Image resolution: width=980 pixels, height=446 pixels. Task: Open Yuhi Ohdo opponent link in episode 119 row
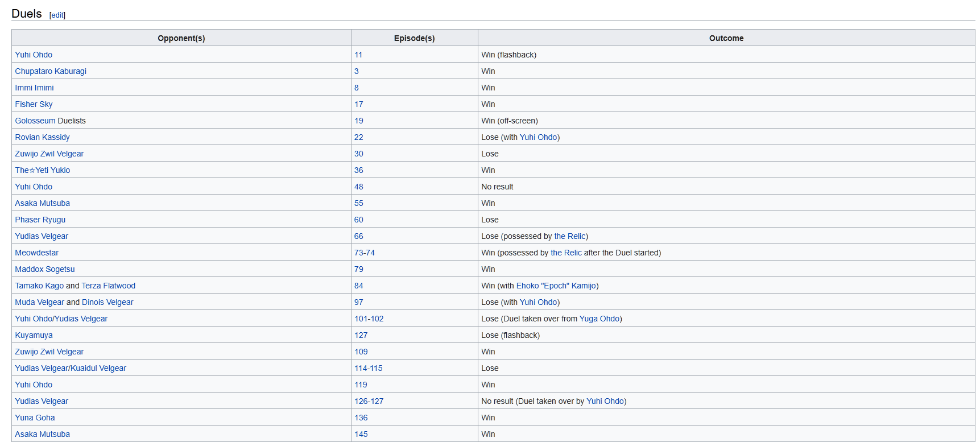click(x=34, y=385)
